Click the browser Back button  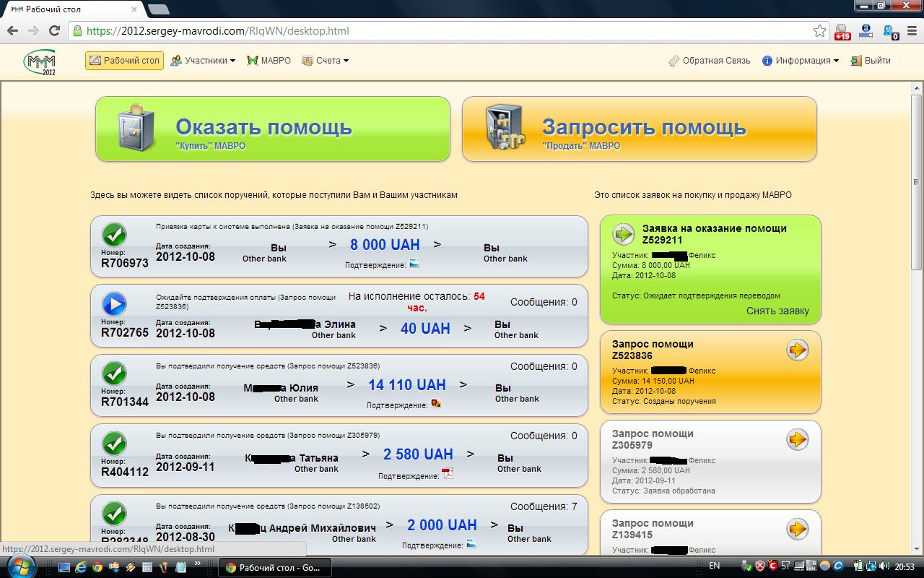(x=12, y=31)
